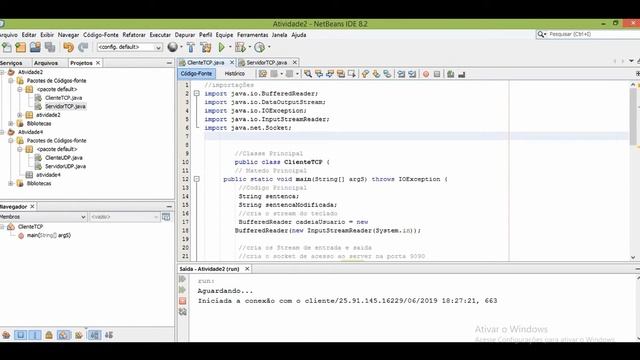Image resolution: width=640 pixels, height=360 pixels.
Task: Open the Ajuda menu
Action: pos(299,35)
